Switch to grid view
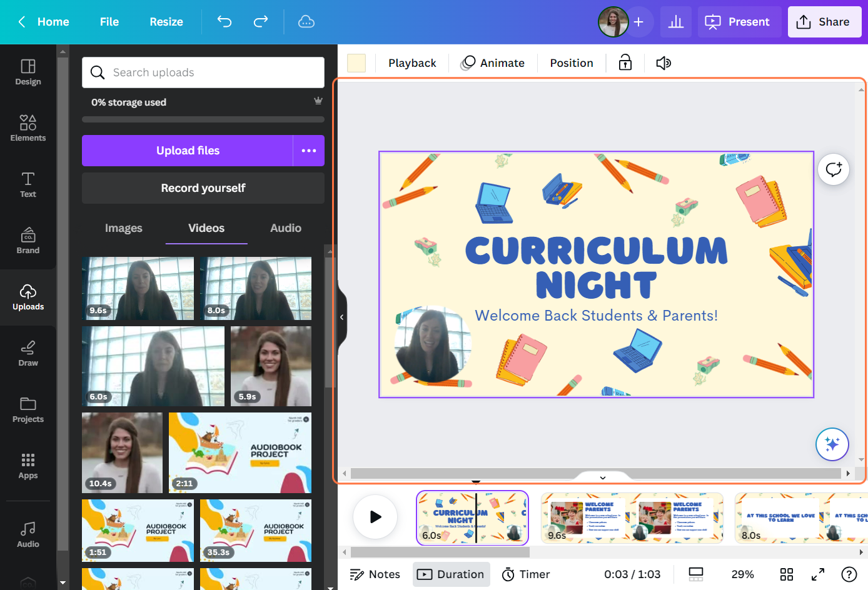This screenshot has height=590, width=868. [x=787, y=574]
